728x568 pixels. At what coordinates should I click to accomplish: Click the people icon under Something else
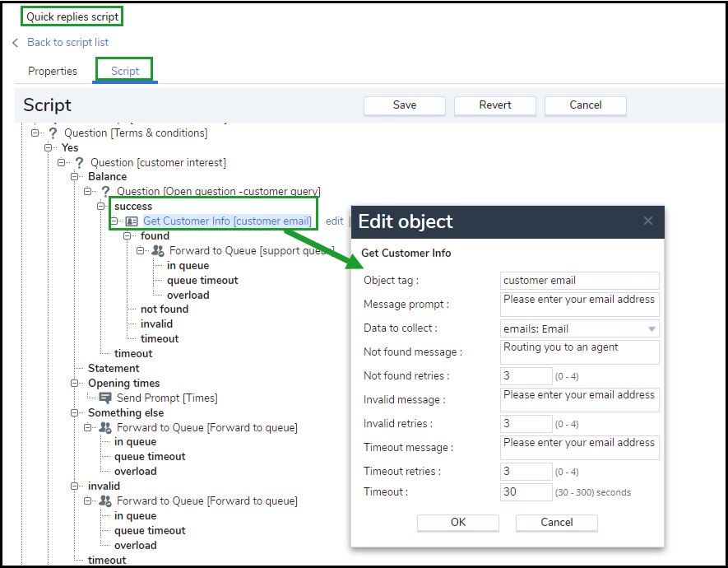105,428
